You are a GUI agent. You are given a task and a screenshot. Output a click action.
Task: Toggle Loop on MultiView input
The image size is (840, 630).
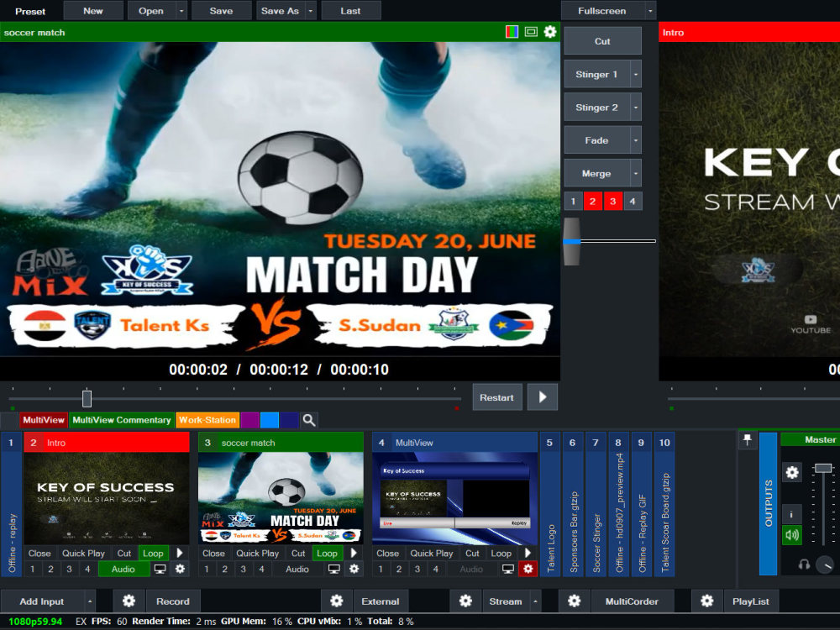coord(501,553)
